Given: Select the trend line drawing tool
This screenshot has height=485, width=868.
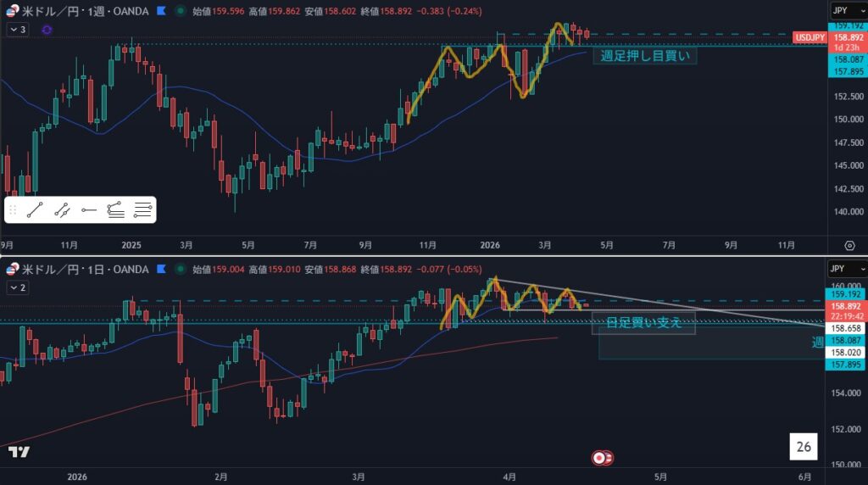Looking at the screenshot, I should tap(35, 209).
